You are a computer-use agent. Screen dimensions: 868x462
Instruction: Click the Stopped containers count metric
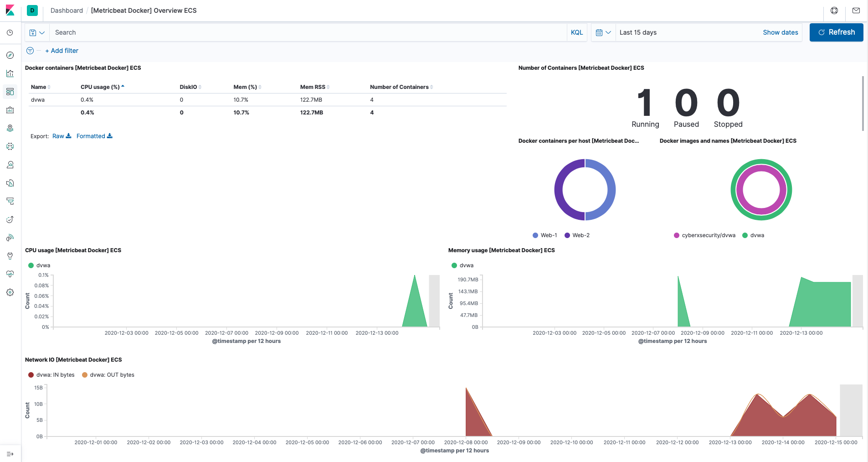(x=728, y=108)
